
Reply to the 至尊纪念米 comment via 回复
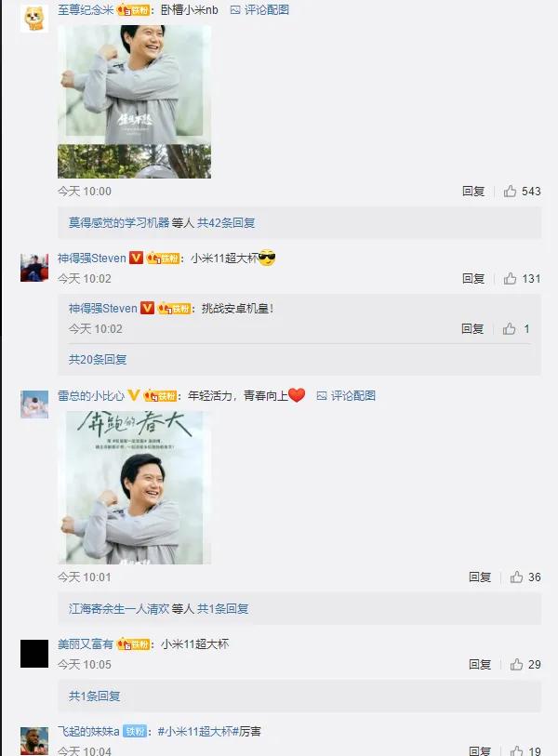coord(473,192)
